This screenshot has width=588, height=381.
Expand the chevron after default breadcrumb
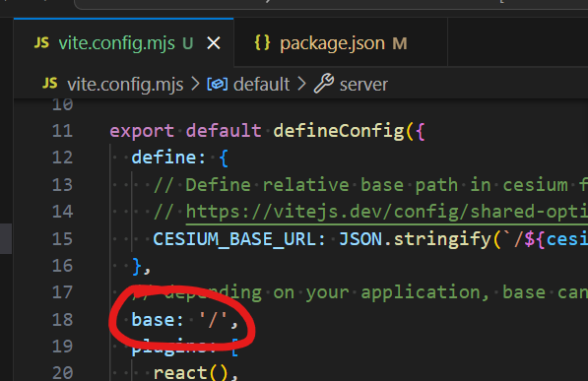pyautogui.click(x=301, y=84)
